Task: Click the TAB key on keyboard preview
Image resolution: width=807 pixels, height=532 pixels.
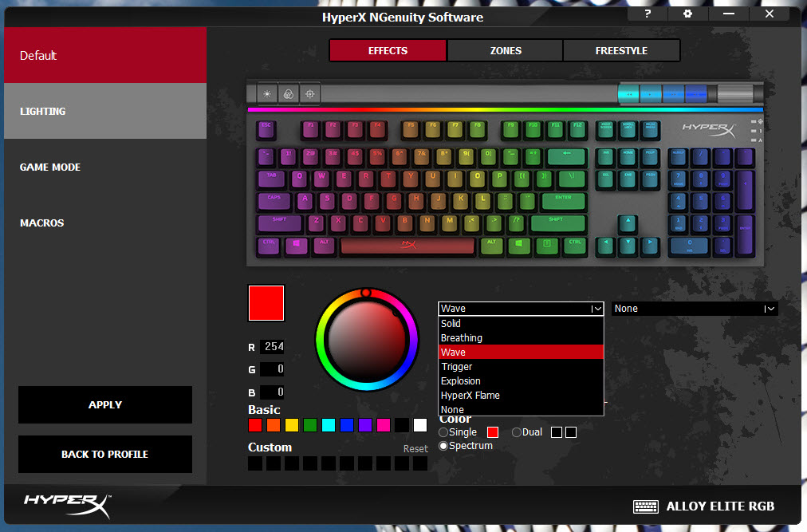Action: click(x=272, y=179)
